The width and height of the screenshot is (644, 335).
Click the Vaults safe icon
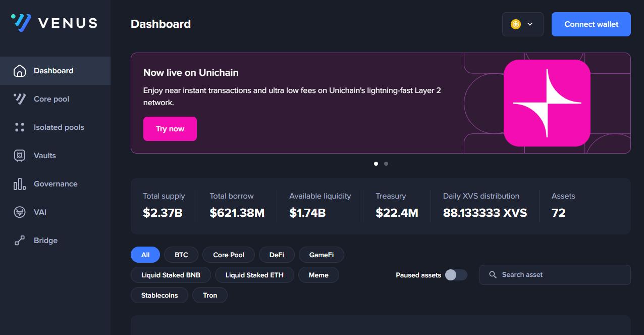[x=20, y=156]
